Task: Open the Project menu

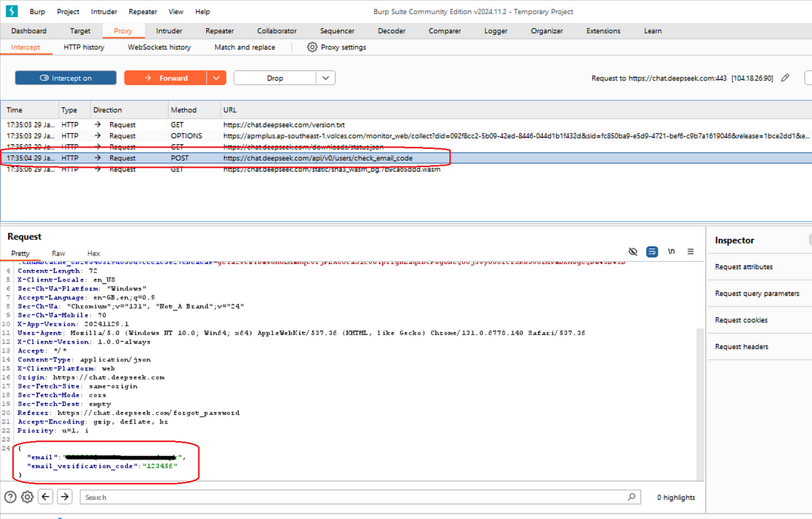Action: click(x=68, y=12)
